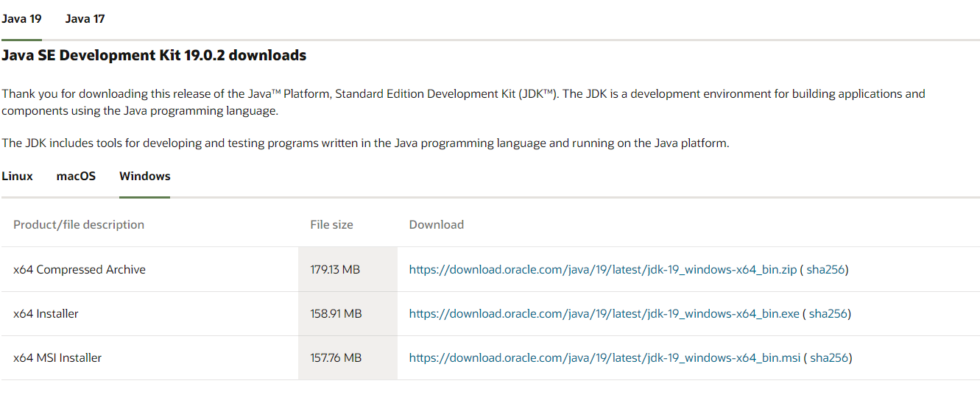The width and height of the screenshot is (980, 403).
Task: Open the jdk-19_windows-x64_bin.msi download link
Action: tap(604, 358)
